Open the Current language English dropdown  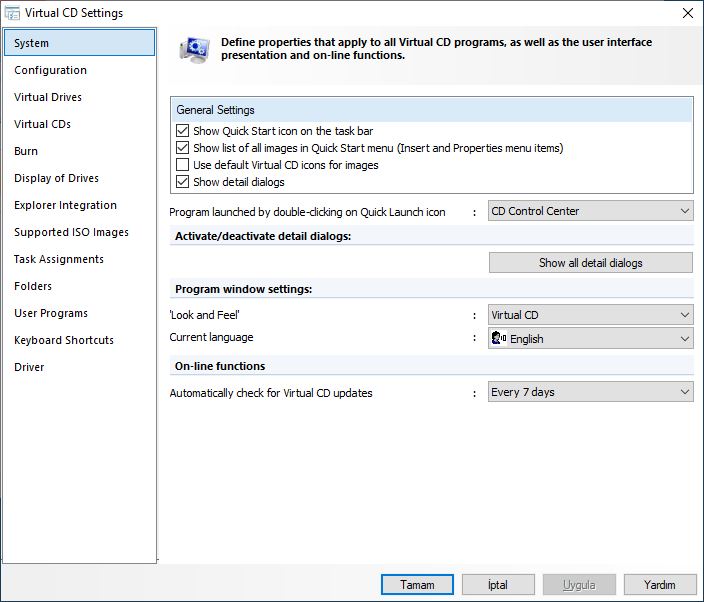pos(590,338)
